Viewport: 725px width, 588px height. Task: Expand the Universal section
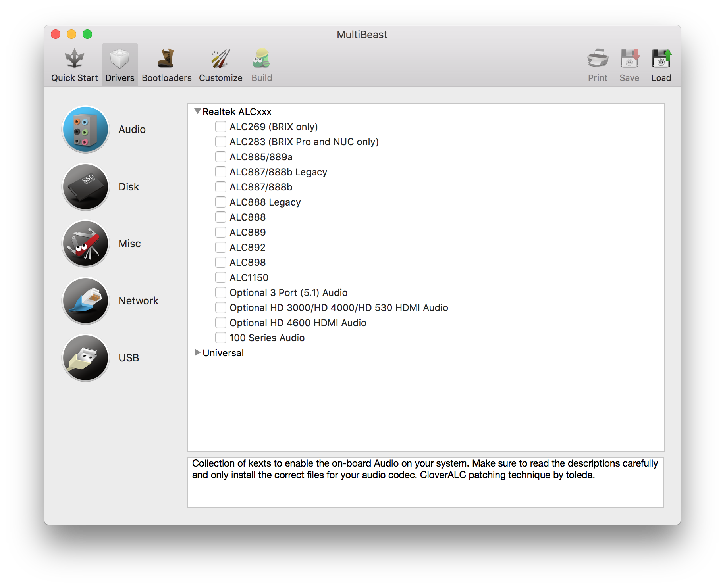(197, 353)
